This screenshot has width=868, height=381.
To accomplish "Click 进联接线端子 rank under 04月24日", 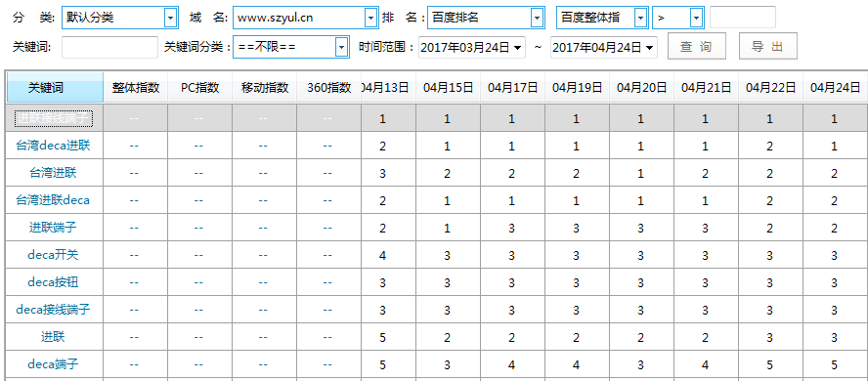I will (834, 119).
